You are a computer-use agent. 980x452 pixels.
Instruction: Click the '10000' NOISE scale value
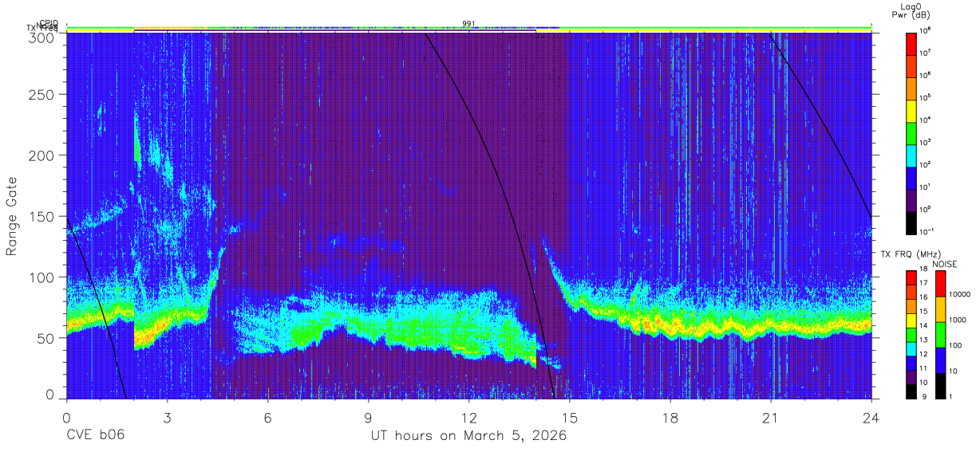click(960, 293)
